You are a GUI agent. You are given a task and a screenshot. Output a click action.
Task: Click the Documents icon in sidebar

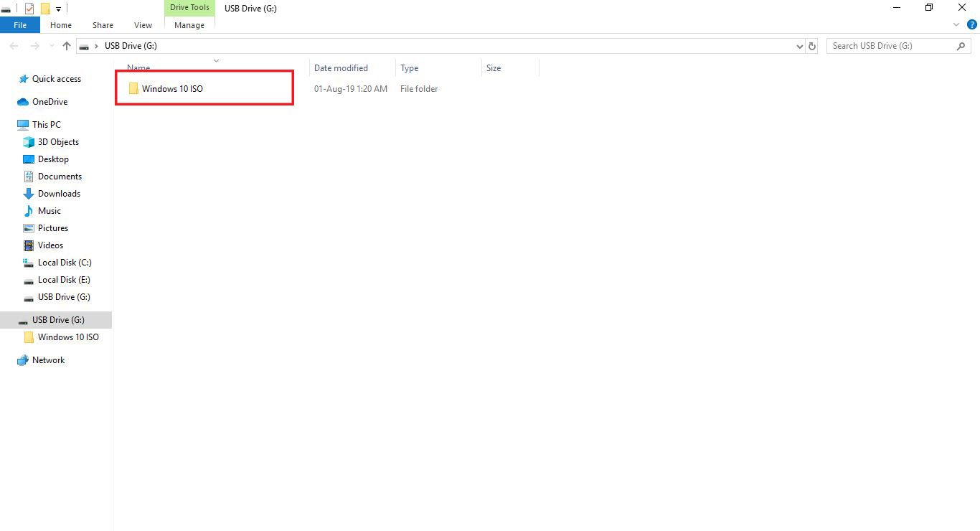[29, 177]
